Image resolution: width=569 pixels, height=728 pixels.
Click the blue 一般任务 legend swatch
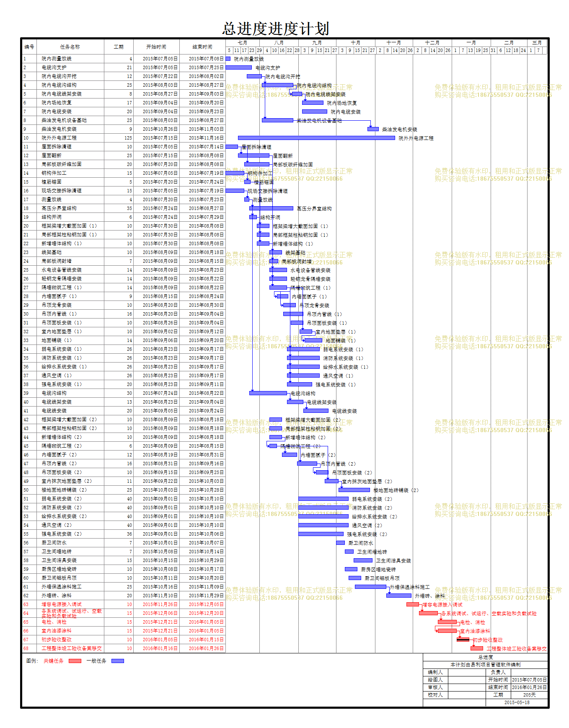coord(118,661)
